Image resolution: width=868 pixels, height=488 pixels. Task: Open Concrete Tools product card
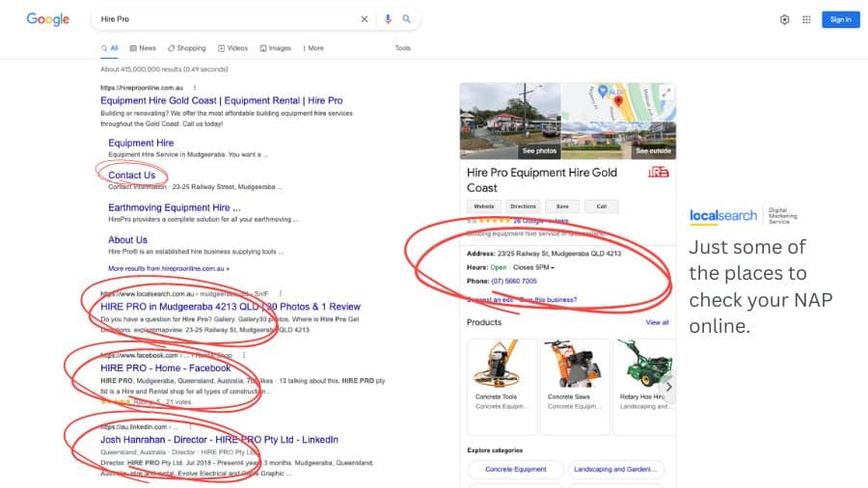pyautogui.click(x=502, y=387)
